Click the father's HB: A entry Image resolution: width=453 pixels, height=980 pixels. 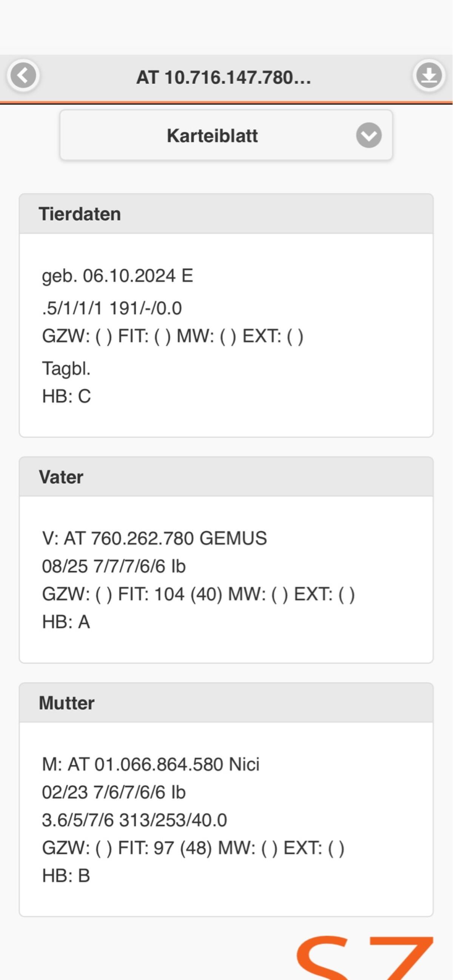(x=66, y=622)
